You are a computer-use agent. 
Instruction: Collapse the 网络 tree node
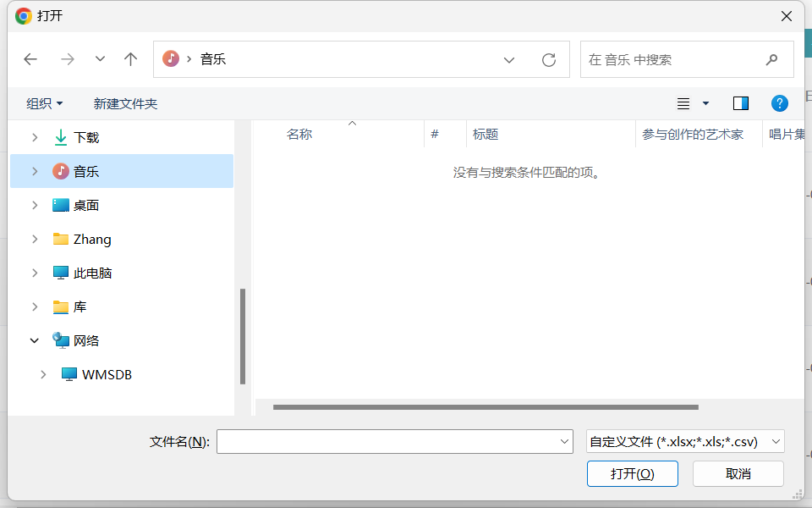point(34,340)
